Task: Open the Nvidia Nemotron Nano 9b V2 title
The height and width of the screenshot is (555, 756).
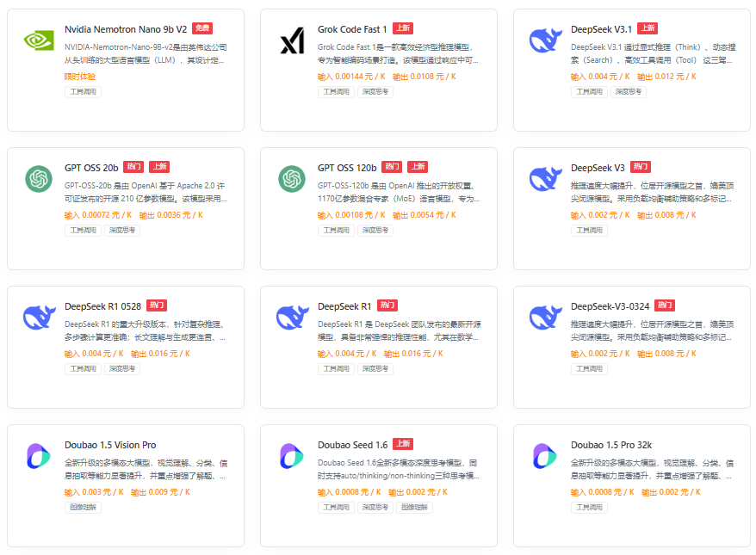Action: coord(126,29)
